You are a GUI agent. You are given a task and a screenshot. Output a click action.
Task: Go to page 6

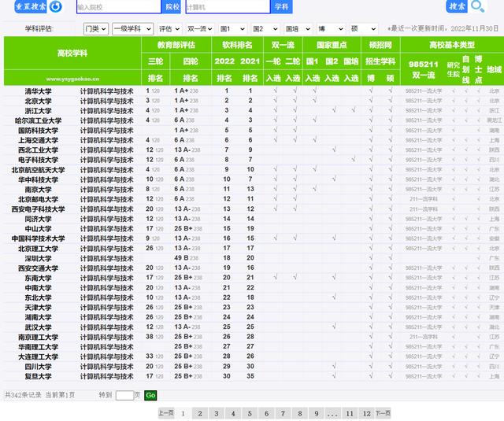pos(266,413)
